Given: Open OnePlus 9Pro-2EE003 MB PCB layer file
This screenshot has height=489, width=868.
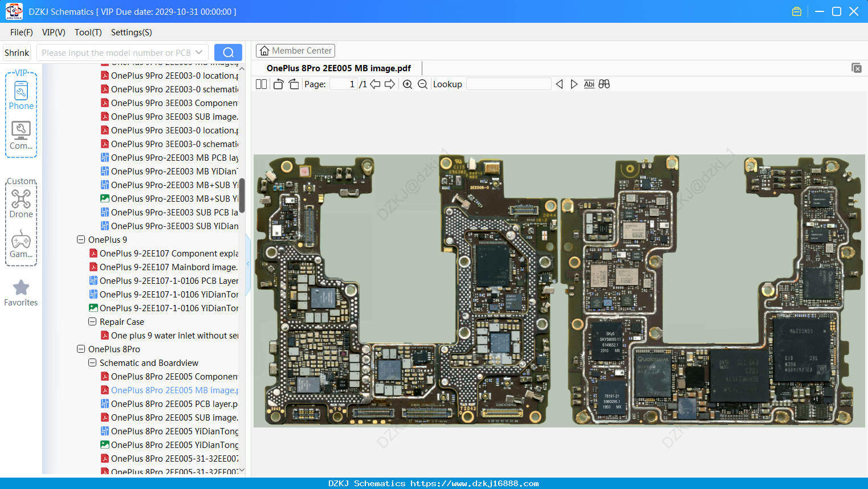Looking at the screenshot, I should 169,157.
